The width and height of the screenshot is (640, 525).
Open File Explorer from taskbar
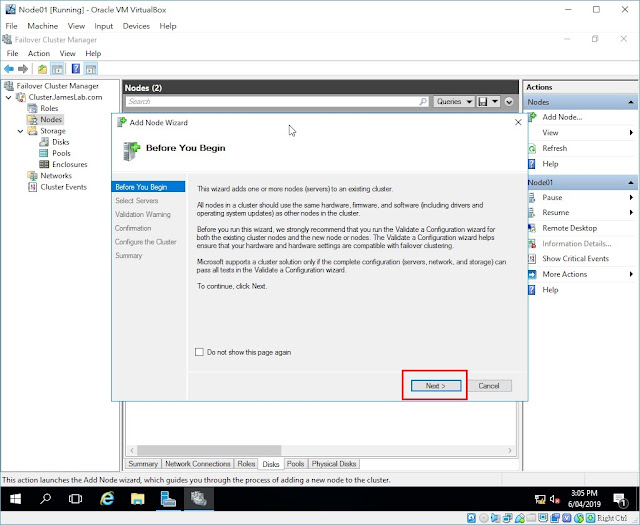click(138, 498)
